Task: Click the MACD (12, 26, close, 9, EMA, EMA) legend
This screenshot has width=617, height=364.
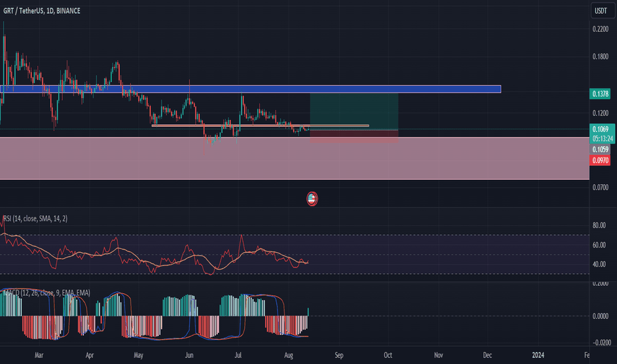Action: tap(46, 293)
